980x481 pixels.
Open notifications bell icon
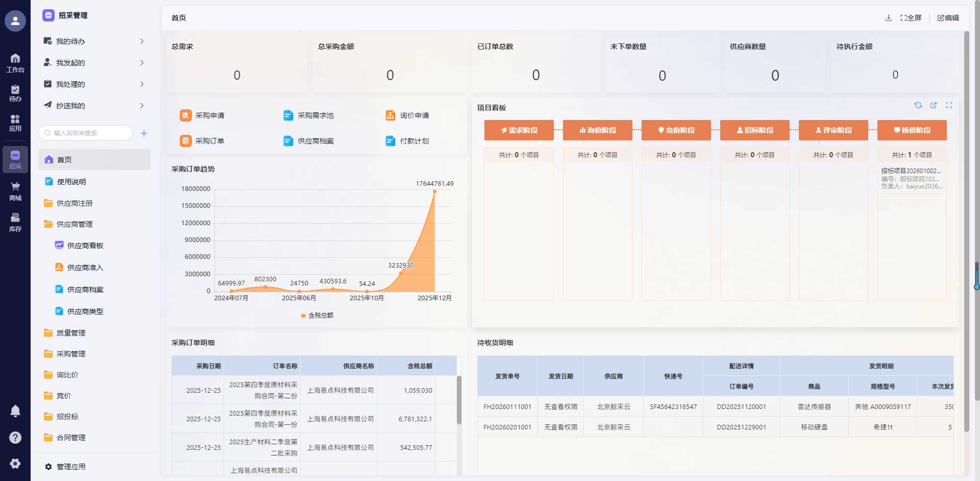click(15, 411)
